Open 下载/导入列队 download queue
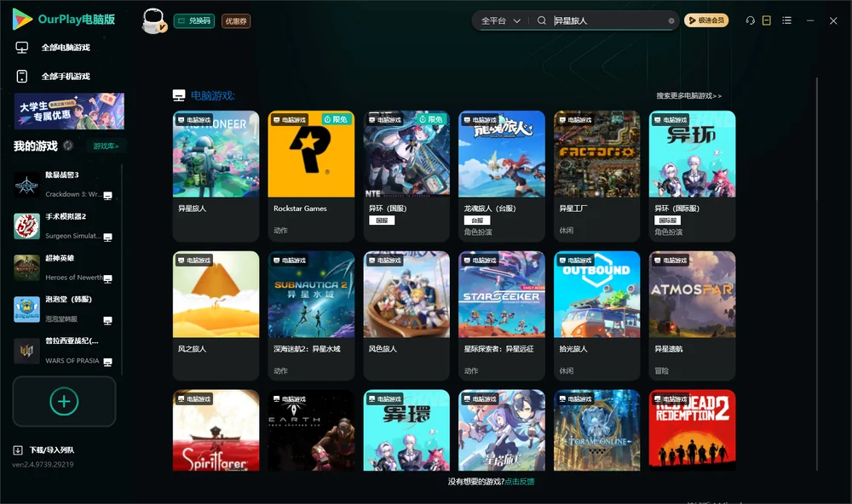The width and height of the screenshot is (852, 504). click(44, 450)
